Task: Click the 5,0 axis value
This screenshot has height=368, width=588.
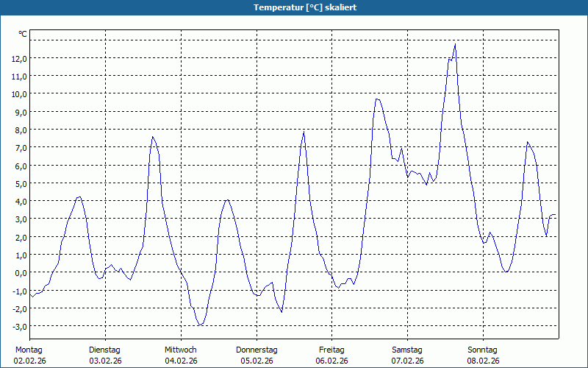Action: pos(21,183)
